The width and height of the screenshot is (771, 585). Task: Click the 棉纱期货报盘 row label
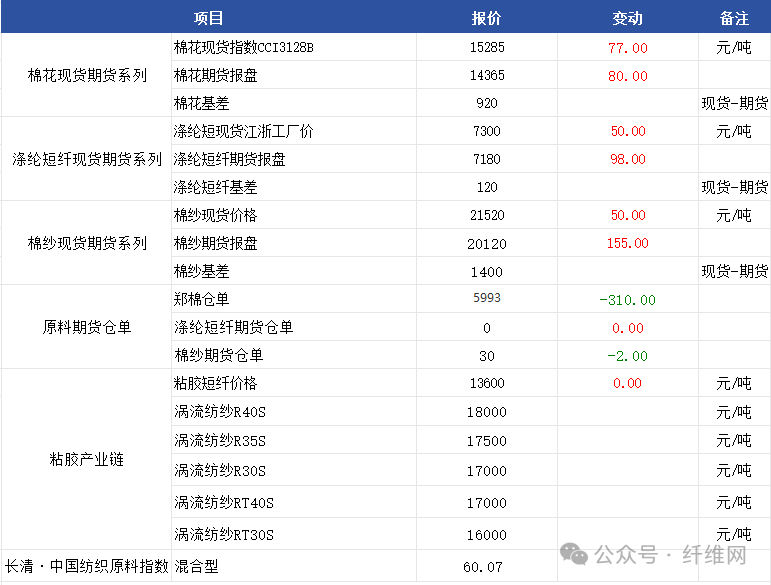(215, 243)
